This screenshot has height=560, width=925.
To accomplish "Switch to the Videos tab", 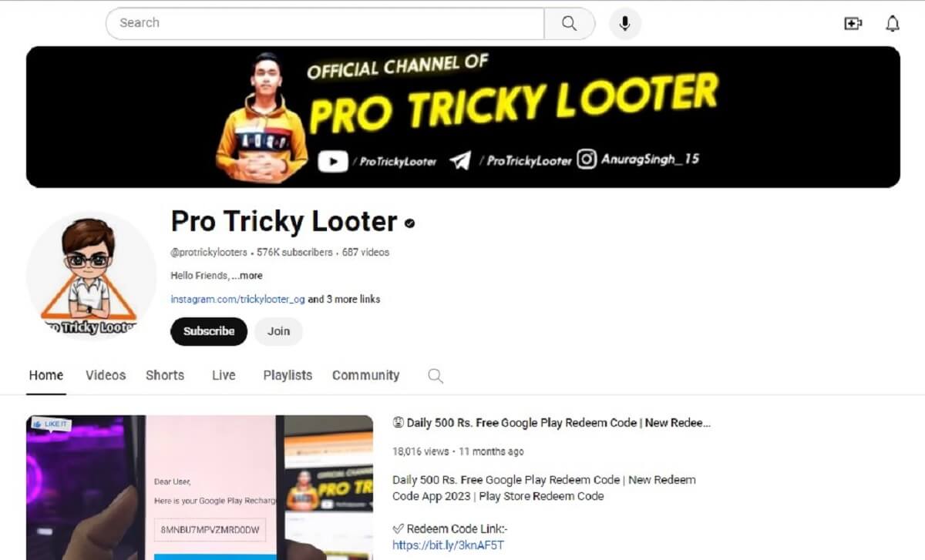I will (x=106, y=375).
